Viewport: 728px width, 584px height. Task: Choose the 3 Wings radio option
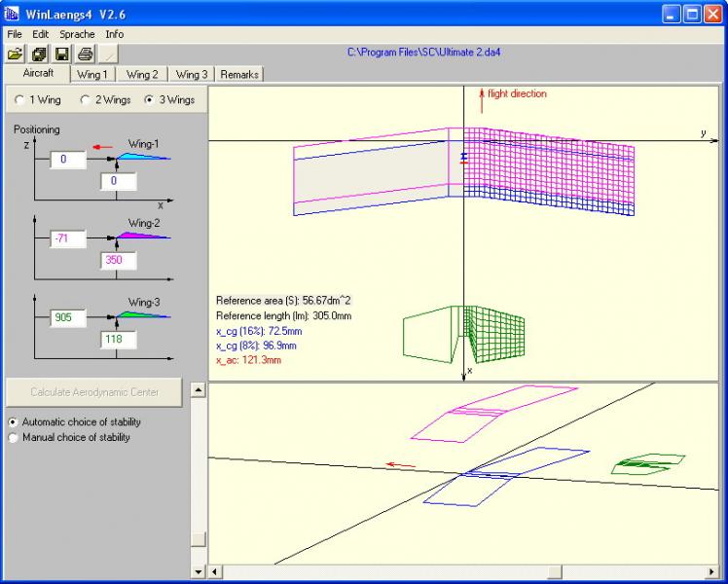pyautogui.click(x=149, y=100)
